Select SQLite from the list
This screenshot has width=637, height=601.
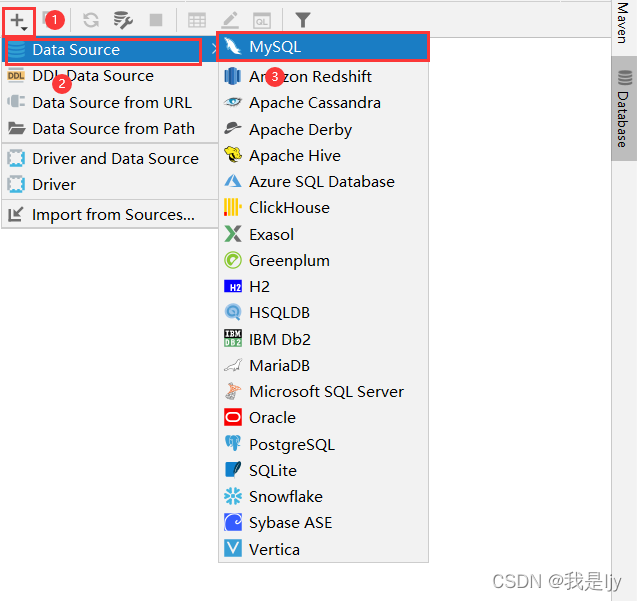(x=323, y=471)
